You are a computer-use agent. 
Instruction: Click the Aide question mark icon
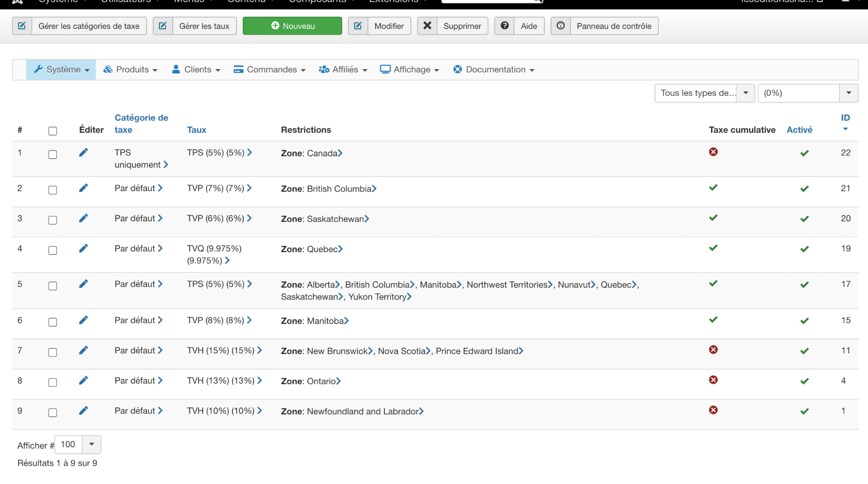coord(505,26)
